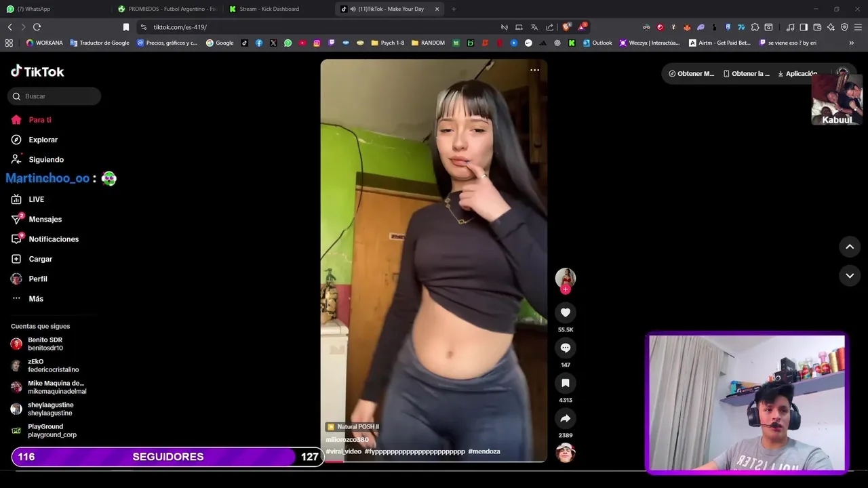The width and height of the screenshot is (868, 488).
Task: Click the translate page icon in address bar
Action: coord(534,27)
